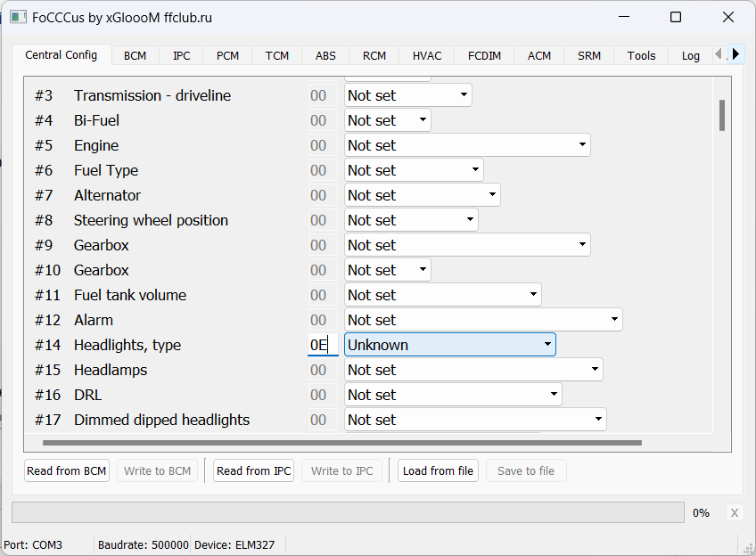Image resolution: width=756 pixels, height=556 pixels.
Task: Maximize the FoCCCus window
Action: click(x=676, y=17)
